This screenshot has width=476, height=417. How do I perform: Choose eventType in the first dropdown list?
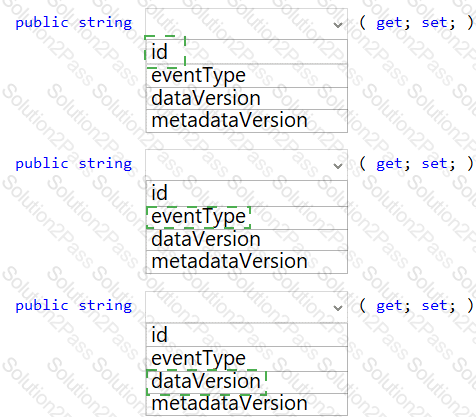click(x=247, y=76)
